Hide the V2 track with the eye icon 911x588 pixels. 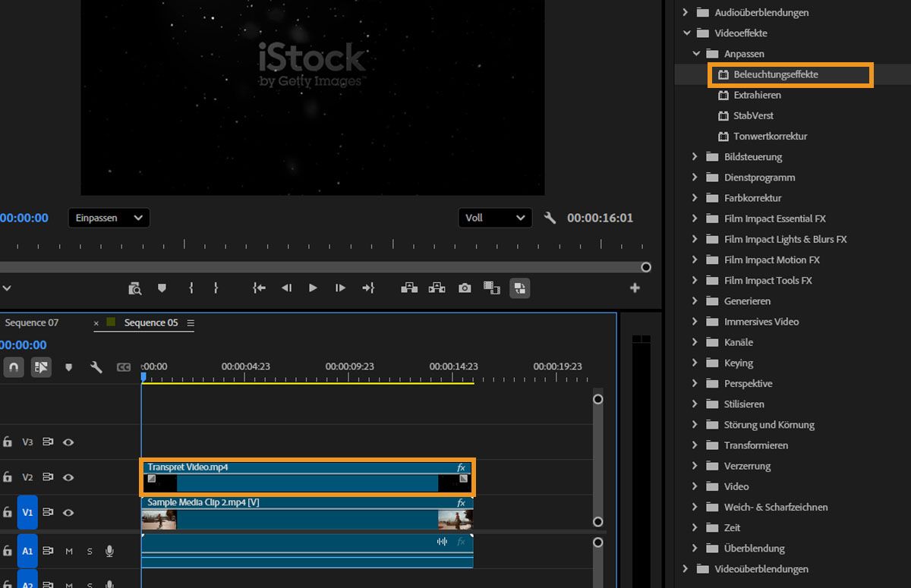pos(68,477)
